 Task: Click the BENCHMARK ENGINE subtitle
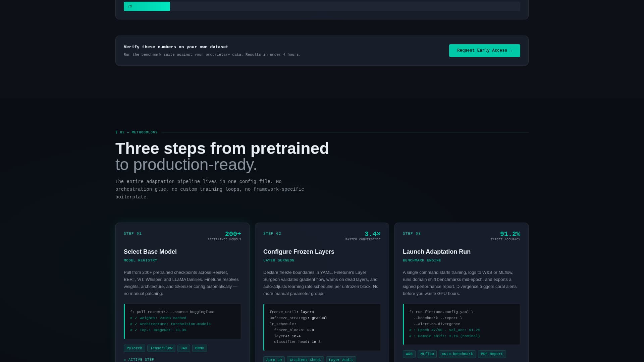[x=422, y=260]
